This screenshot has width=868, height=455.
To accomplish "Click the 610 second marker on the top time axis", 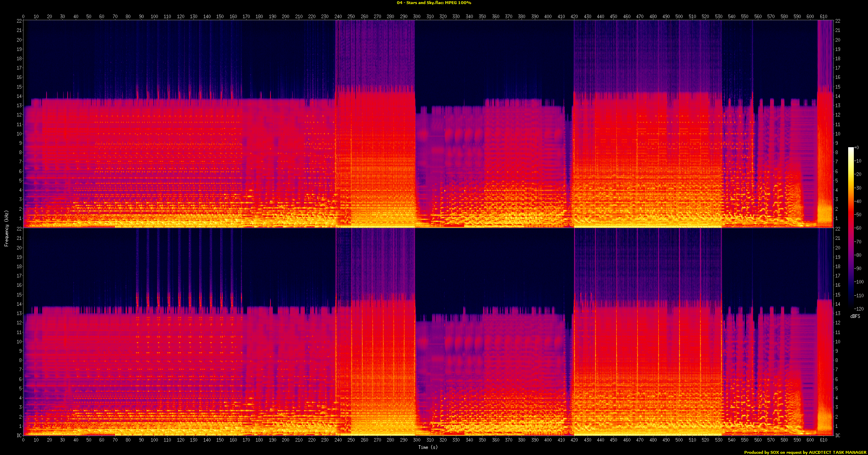I will pyautogui.click(x=823, y=17).
